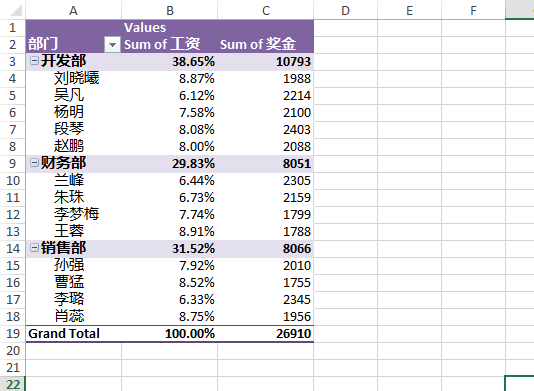
Task: Click the Sum of 工资 header
Action: click(170, 45)
